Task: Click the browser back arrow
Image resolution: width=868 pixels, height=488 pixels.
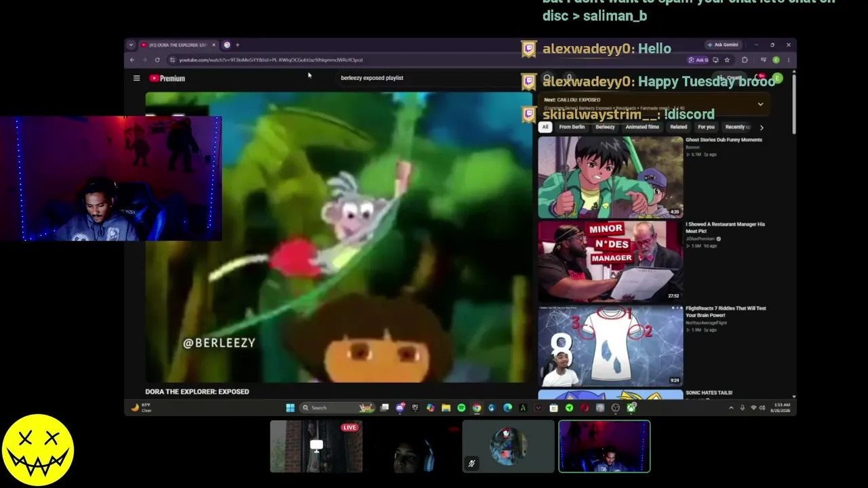Action: (132, 60)
